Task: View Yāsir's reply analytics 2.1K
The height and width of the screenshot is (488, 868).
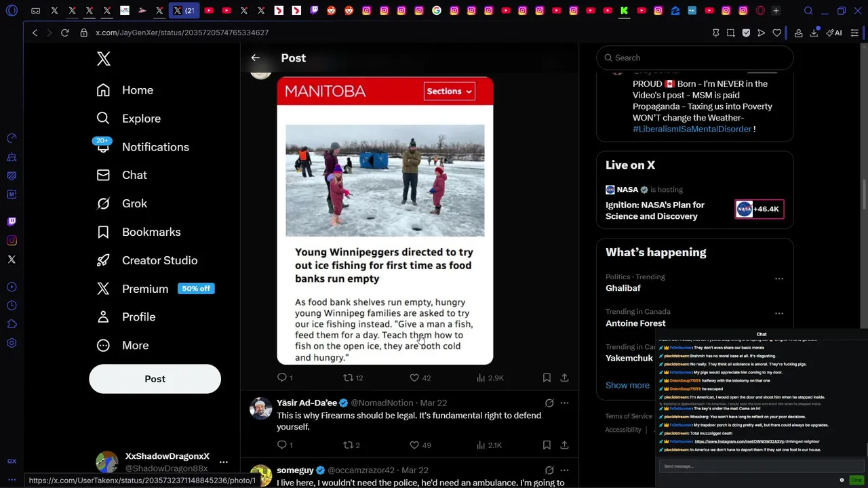Action: (489, 445)
